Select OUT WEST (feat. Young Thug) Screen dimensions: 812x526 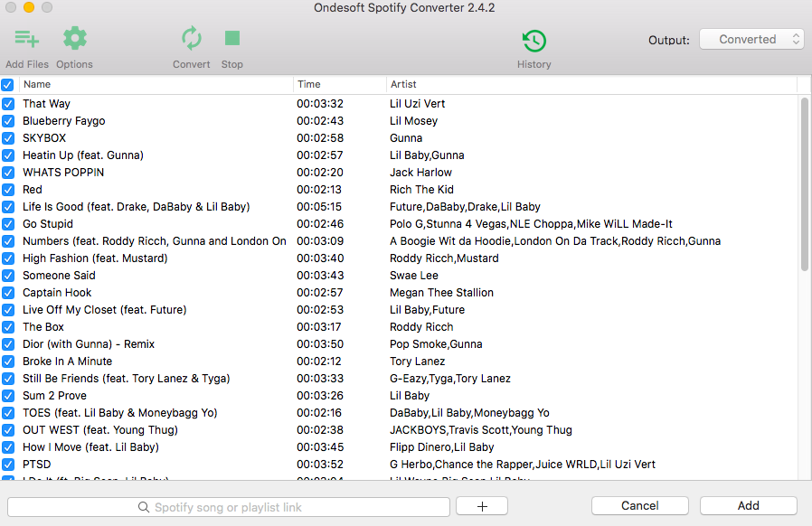pos(100,429)
